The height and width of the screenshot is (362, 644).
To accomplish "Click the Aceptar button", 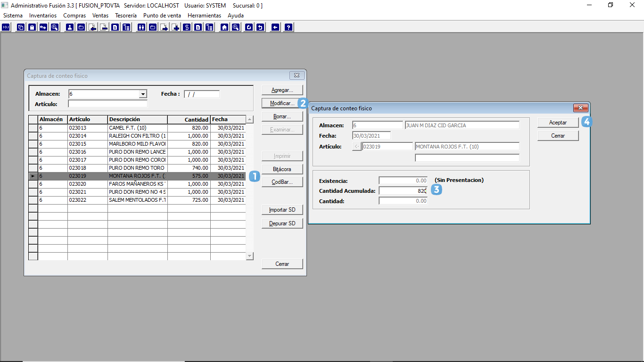I will 558,123.
